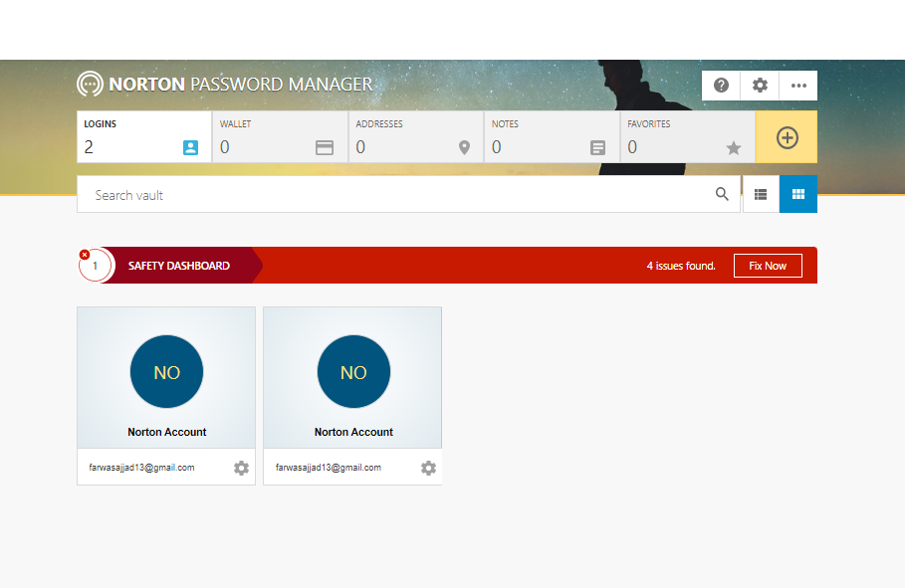Viewport: 905px width, 588px height.
Task: Open the Favorites tab
Action: 687,136
